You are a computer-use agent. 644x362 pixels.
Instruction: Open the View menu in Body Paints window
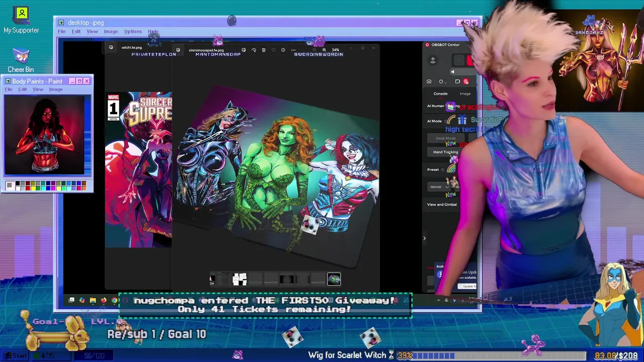click(x=38, y=89)
